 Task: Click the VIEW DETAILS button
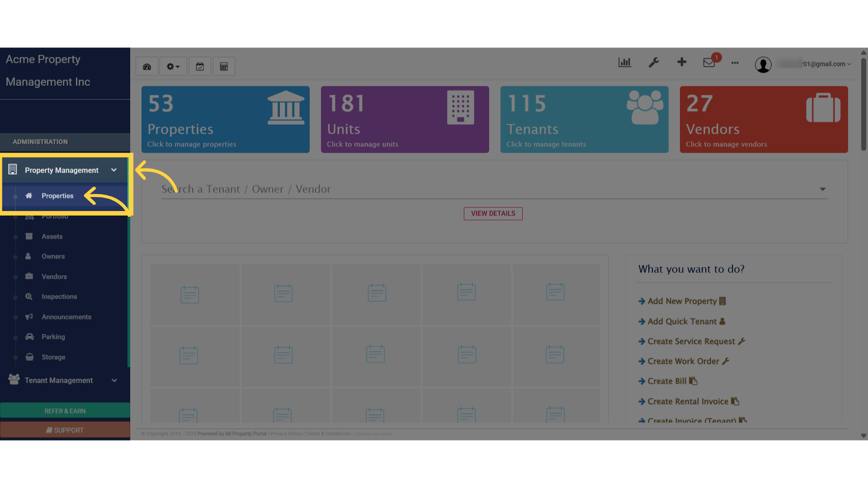pyautogui.click(x=493, y=213)
